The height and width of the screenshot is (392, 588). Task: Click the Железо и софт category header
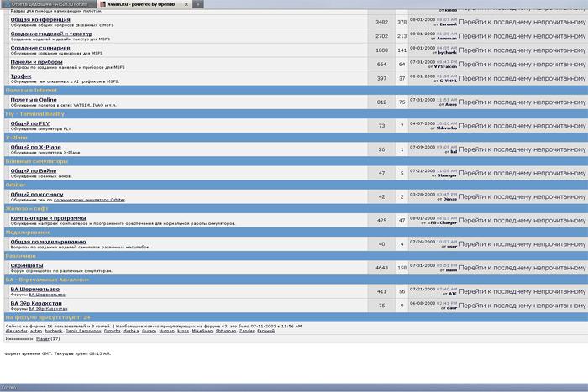[27, 209]
